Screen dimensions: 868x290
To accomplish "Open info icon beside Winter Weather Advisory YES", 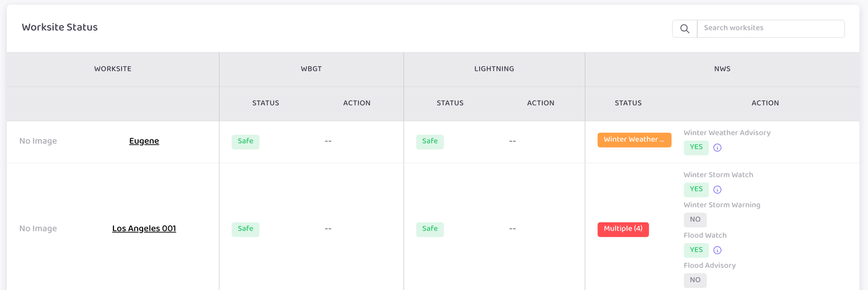I will tap(717, 148).
